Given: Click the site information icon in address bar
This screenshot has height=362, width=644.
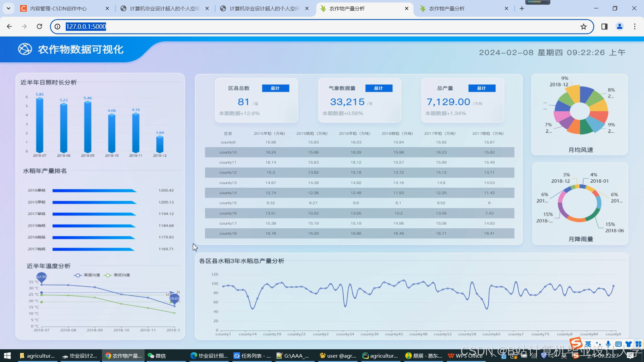Looking at the screenshot, I should point(58,26).
